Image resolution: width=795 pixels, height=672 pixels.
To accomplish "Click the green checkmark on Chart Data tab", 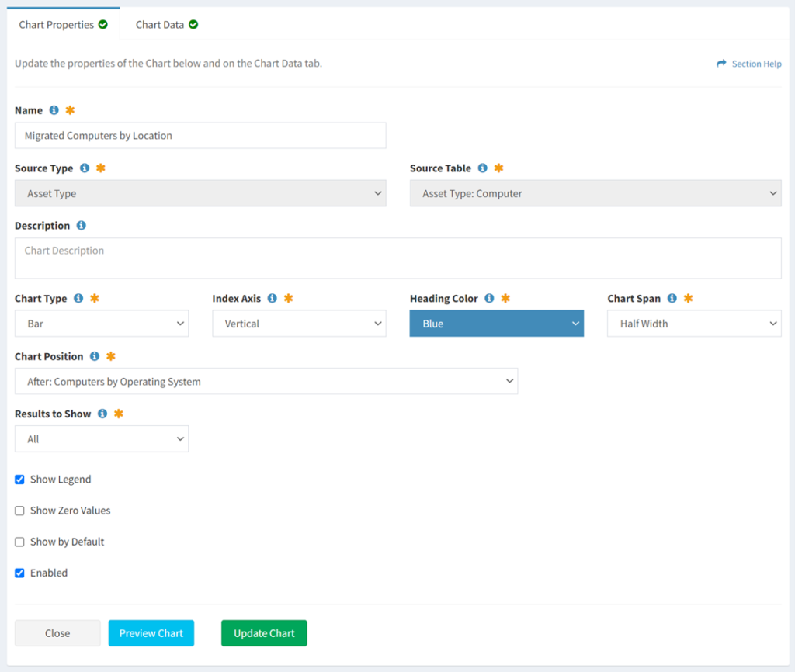I will pyautogui.click(x=193, y=24).
